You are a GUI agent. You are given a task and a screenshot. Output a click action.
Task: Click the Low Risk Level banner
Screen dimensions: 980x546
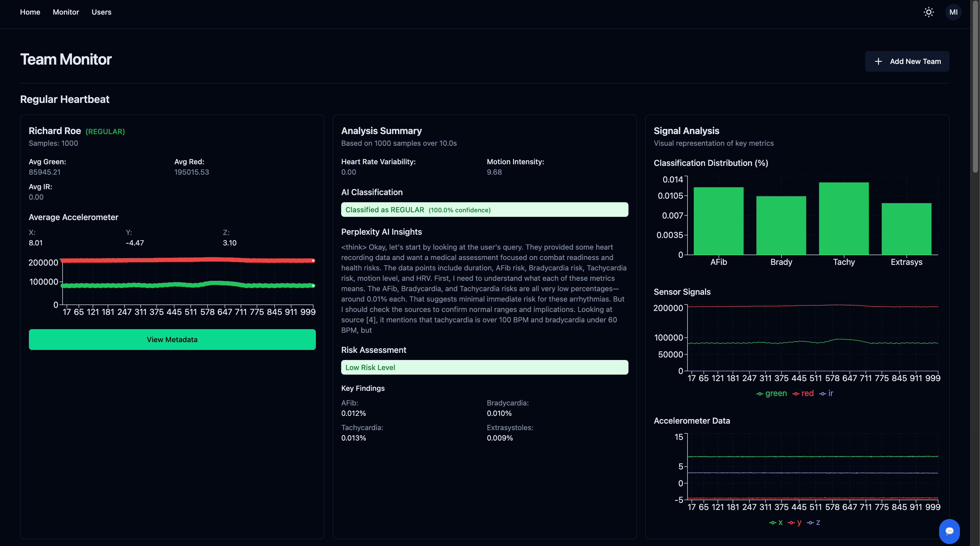pos(484,367)
